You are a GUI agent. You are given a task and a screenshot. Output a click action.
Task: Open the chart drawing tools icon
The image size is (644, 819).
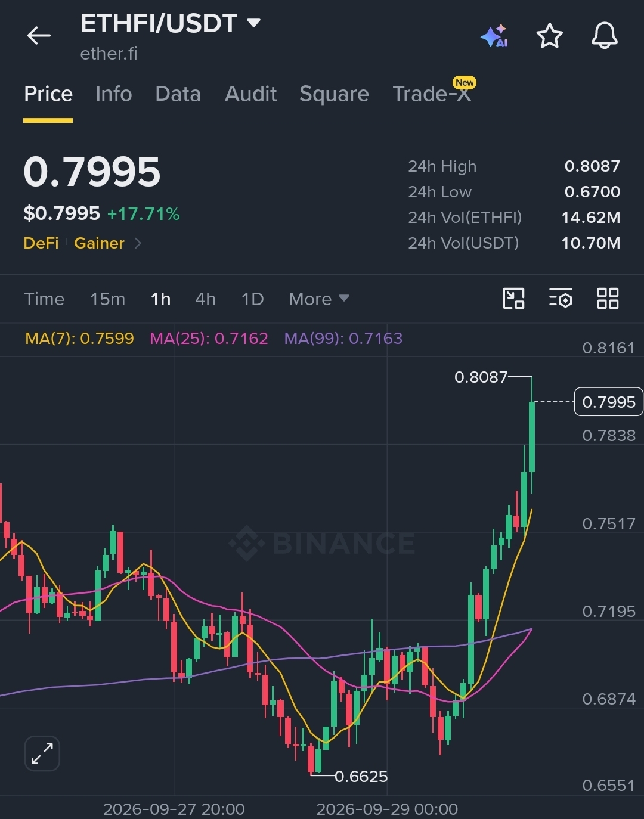pyautogui.click(x=513, y=298)
